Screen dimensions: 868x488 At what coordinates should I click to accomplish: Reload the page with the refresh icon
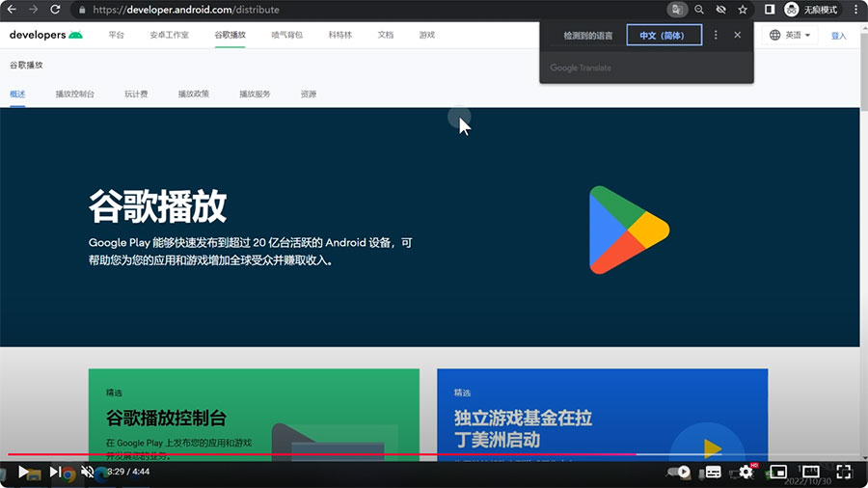click(55, 10)
